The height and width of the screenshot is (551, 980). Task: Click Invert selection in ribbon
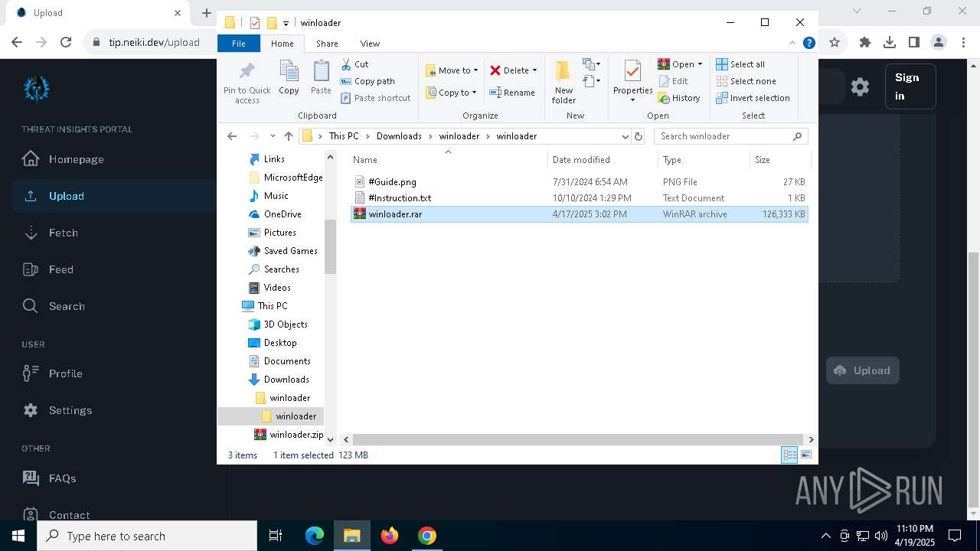(753, 98)
